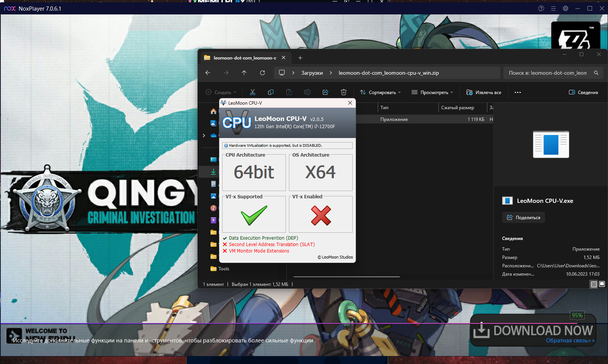Switch to details list view in status bar

click(594, 284)
